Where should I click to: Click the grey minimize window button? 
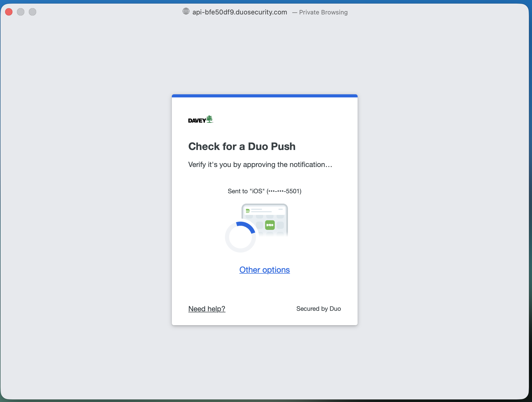click(21, 12)
